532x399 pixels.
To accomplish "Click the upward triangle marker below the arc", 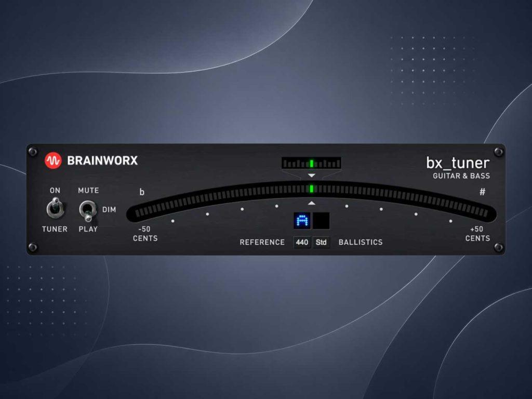I will tap(312, 203).
